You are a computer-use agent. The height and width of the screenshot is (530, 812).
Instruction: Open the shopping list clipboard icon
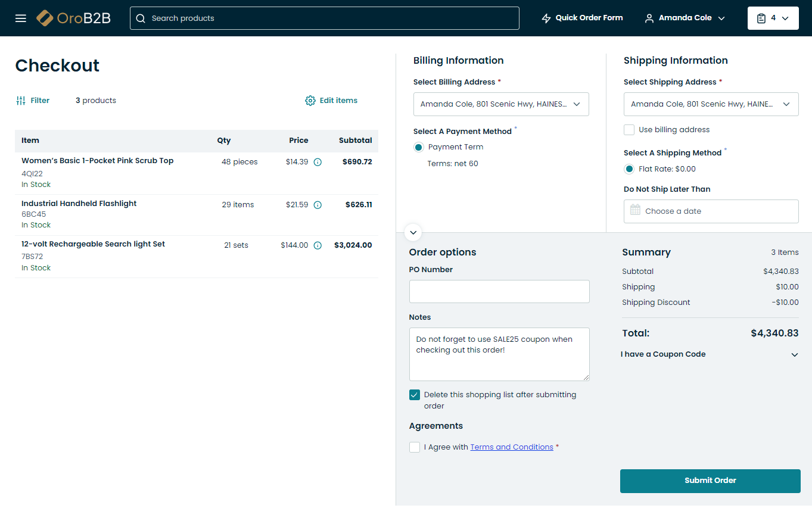[761, 18]
